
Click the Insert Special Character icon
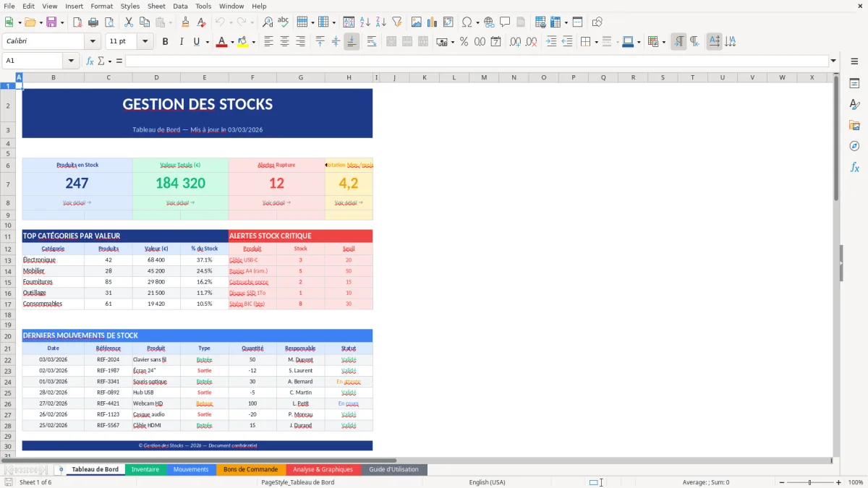(468, 22)
